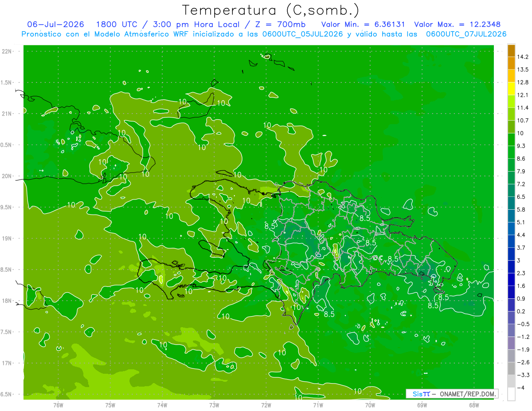Click the valid-until time "0600UTC_07JUL2026"

466,34
